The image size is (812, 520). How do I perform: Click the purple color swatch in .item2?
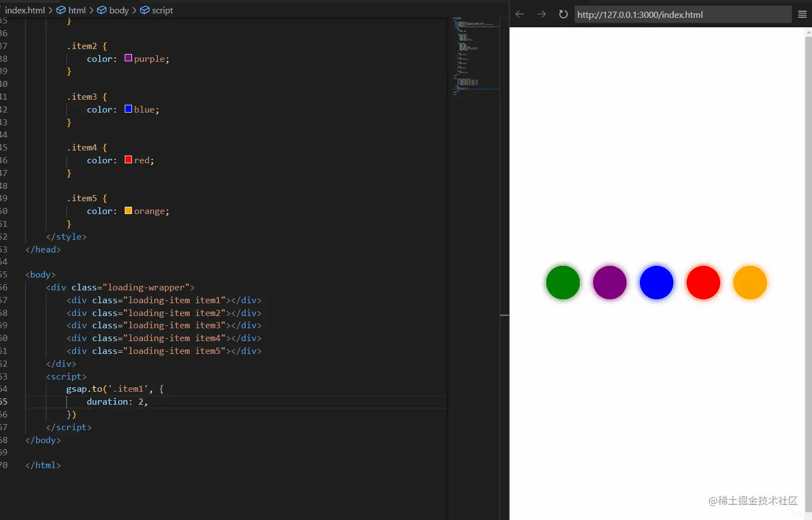coord(128,58)
